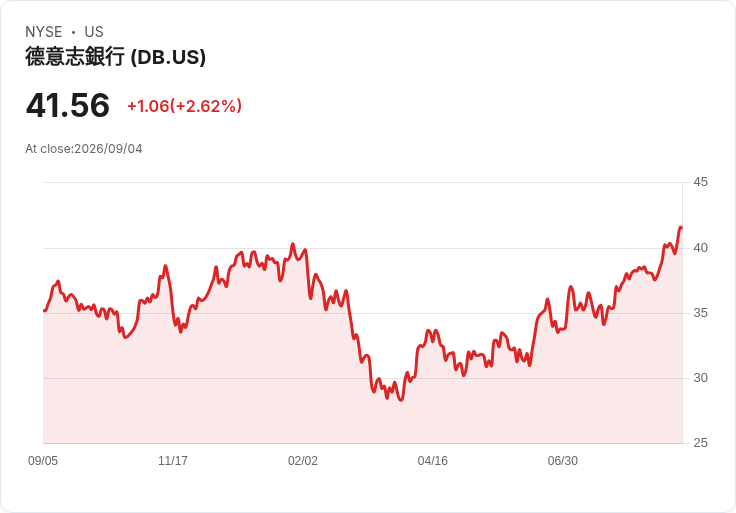Click the 30 price label on y-axis
Screen dimensions: 736x513
coord(700,378)
